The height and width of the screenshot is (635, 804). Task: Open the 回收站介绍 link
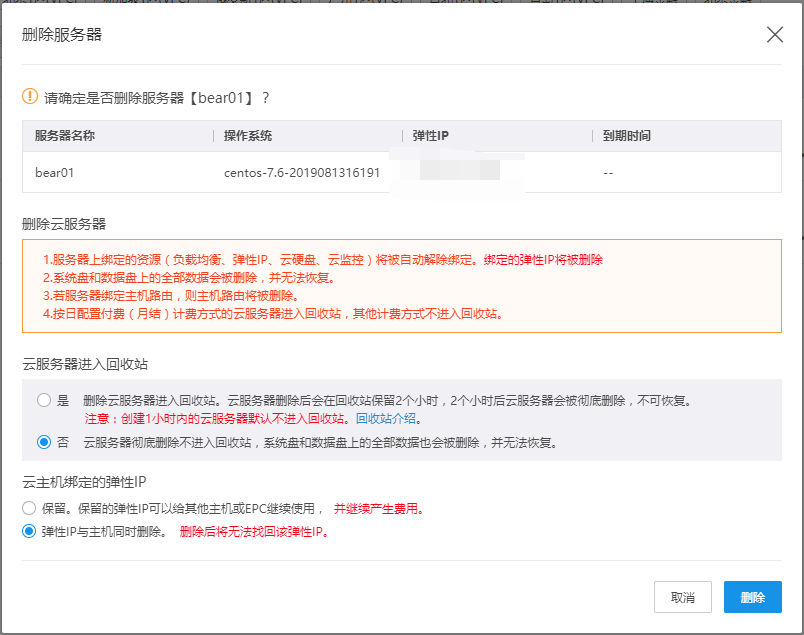pos(388,419)
